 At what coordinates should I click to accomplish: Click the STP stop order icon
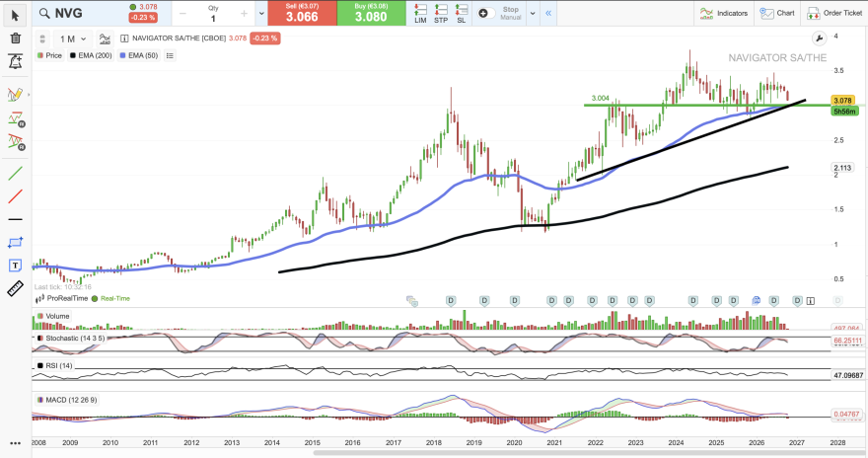[441, 13]
